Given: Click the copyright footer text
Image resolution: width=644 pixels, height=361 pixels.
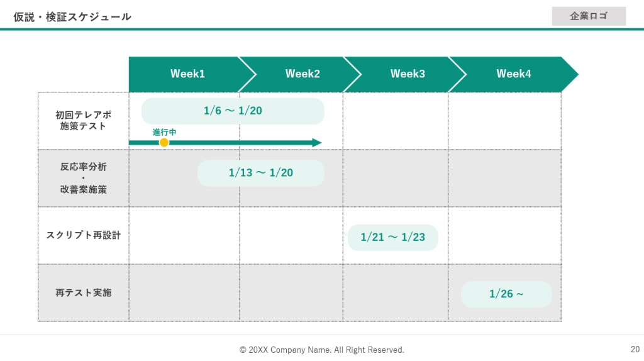Looking at the screenshot, I should 322,350.
